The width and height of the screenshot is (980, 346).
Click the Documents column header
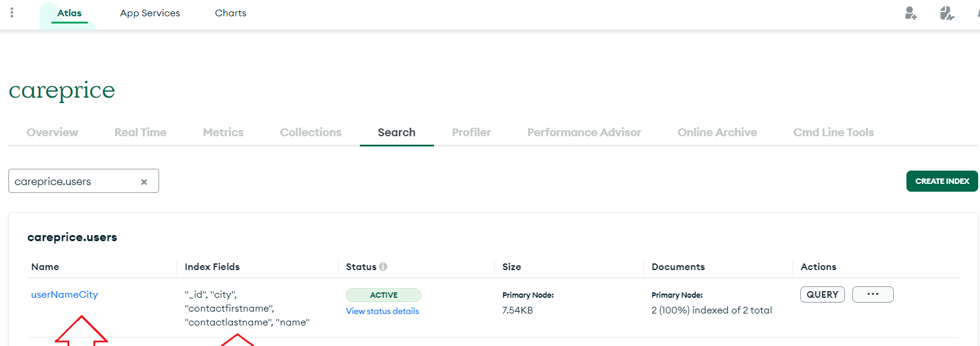(x=678, y=267)
